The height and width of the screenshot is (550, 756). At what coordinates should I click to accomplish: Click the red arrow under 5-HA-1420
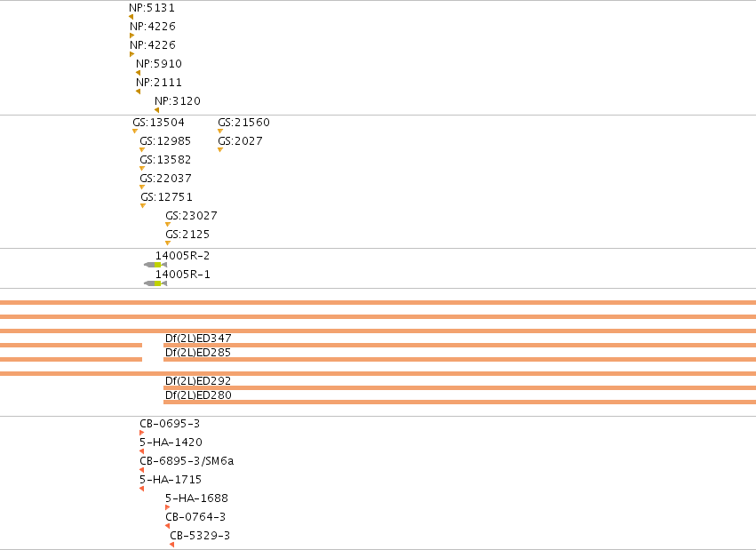[142, 451]
